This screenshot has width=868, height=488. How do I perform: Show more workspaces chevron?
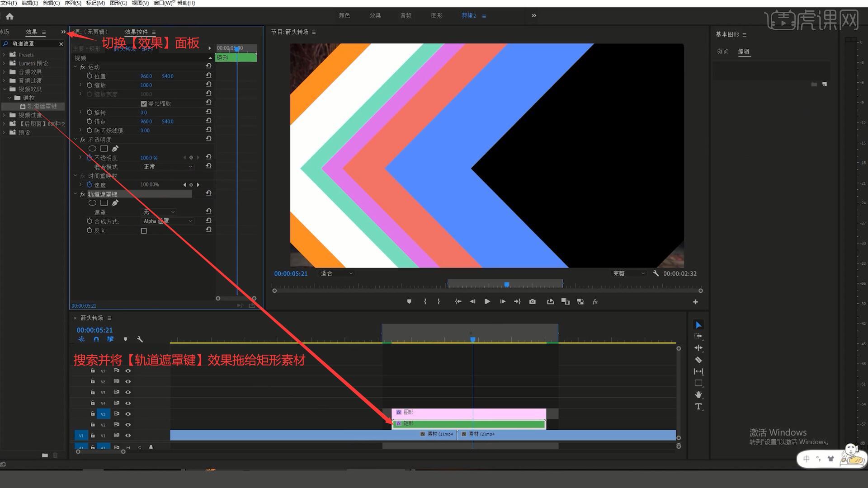click(x=534, y=16)
